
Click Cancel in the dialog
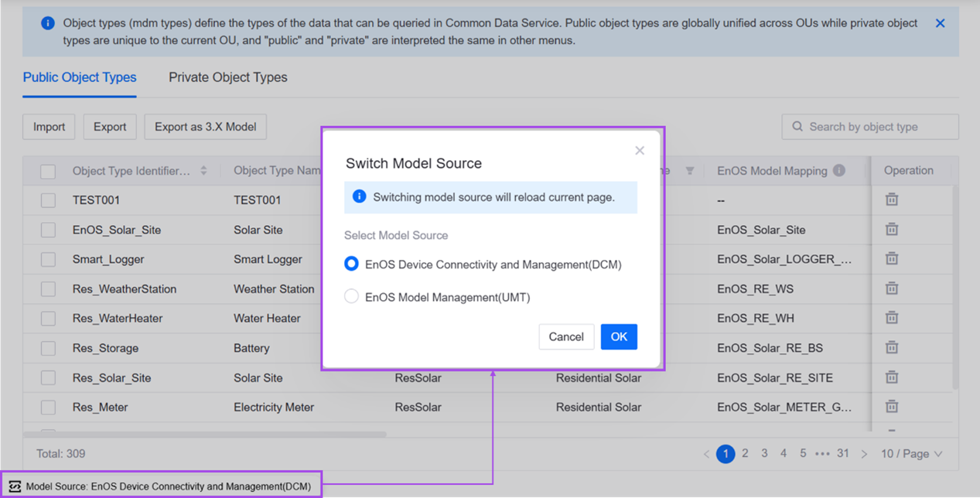tap(566, 336)
